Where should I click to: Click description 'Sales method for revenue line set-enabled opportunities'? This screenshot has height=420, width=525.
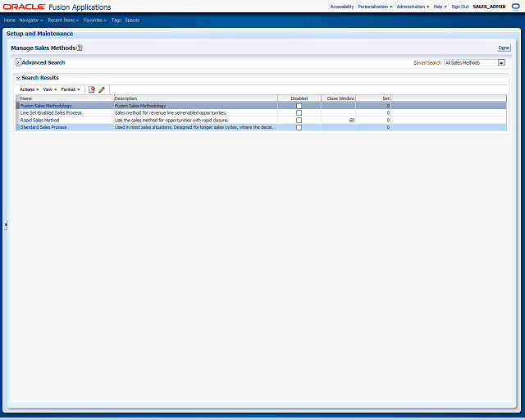coord(171,113)
